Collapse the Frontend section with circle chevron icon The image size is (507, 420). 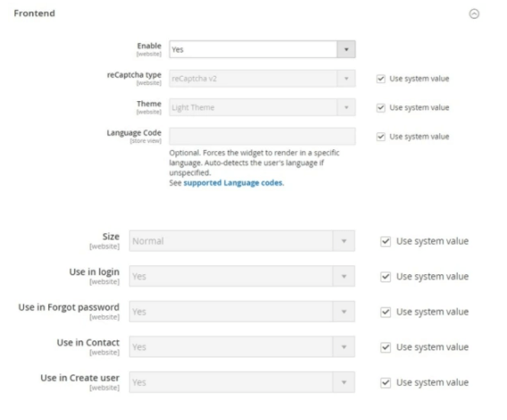pos(474,14)
